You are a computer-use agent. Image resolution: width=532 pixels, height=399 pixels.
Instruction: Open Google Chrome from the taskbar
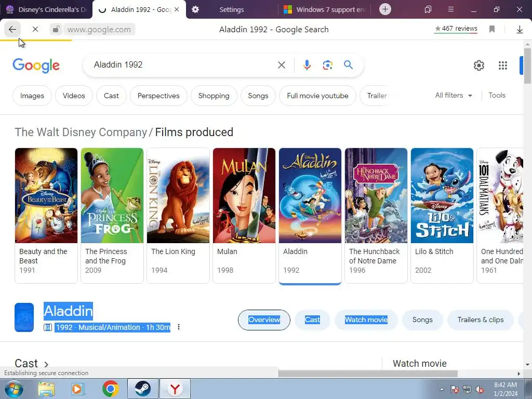(x=111, y=389)
